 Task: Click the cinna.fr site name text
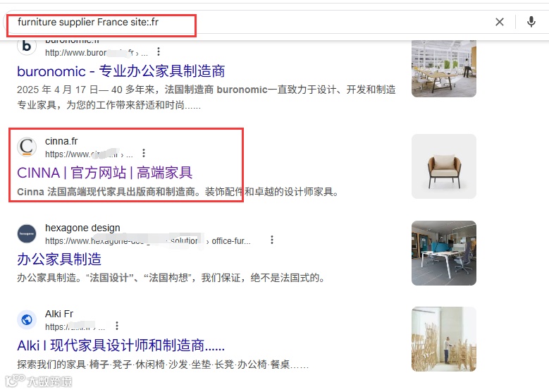[61, 141]
